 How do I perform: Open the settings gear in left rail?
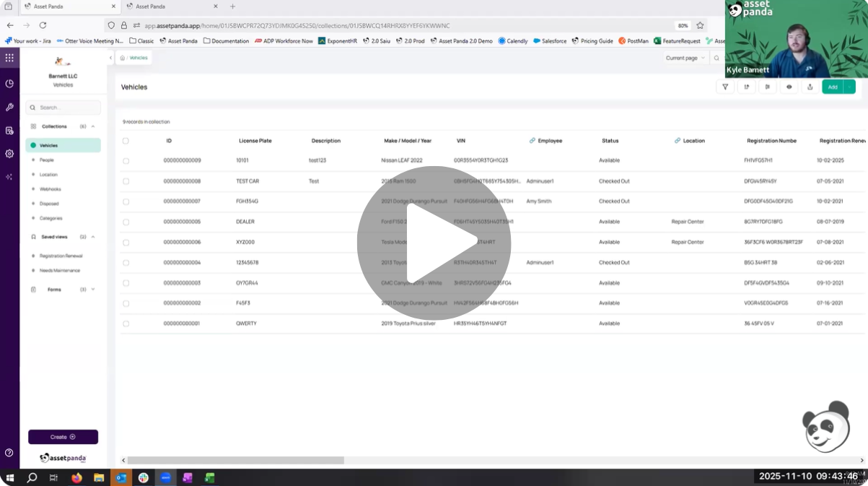click(9, 154)
